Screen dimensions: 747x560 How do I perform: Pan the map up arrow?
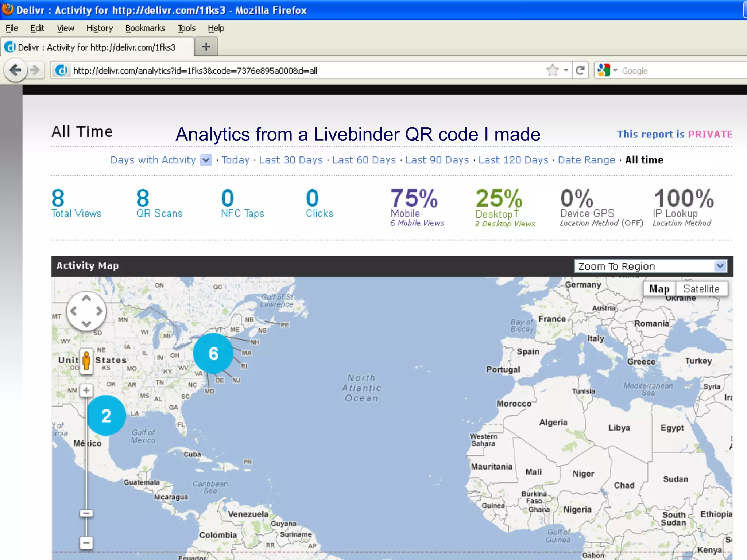click(x=86, y=298)
